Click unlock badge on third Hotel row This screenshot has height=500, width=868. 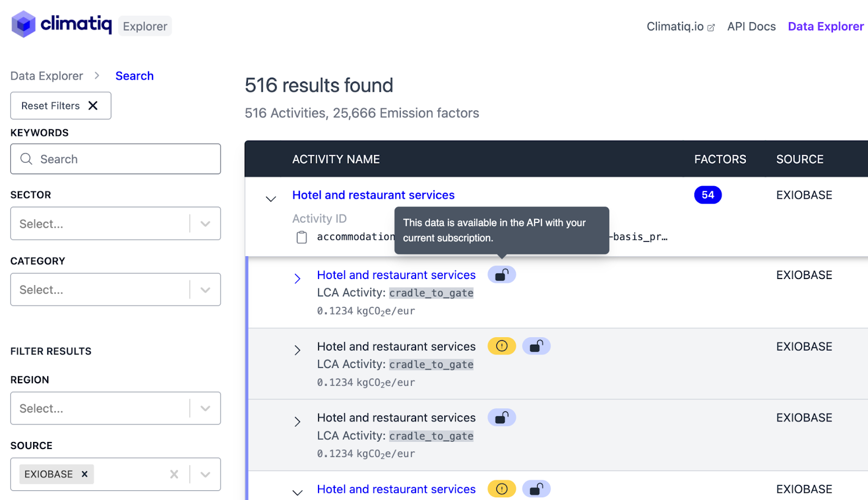502,417
